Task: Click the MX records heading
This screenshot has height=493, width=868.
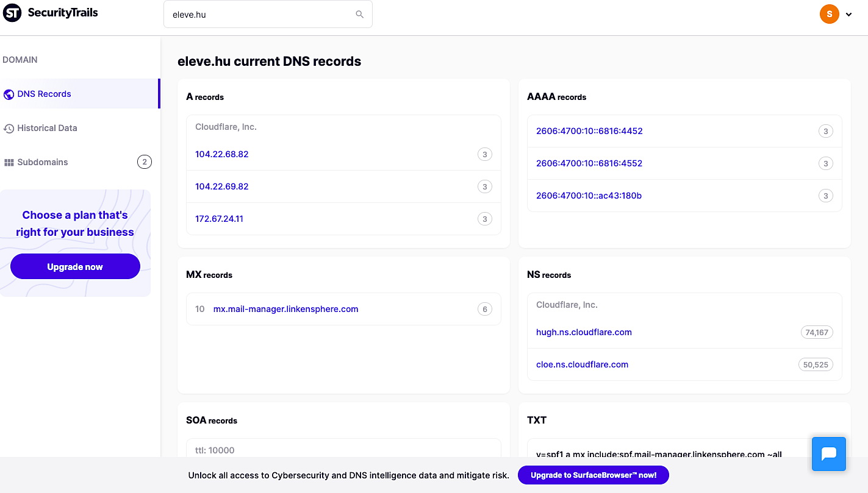Action: click(x=209, y=275)
